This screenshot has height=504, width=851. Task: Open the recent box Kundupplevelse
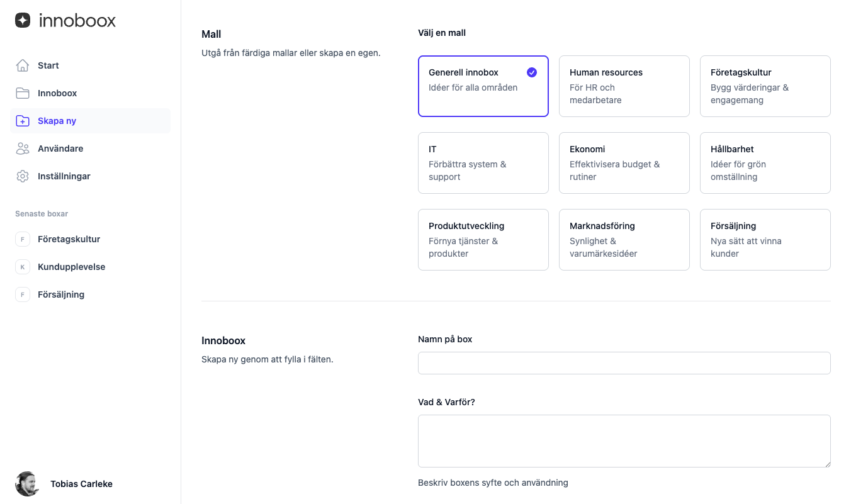(71, 266)
